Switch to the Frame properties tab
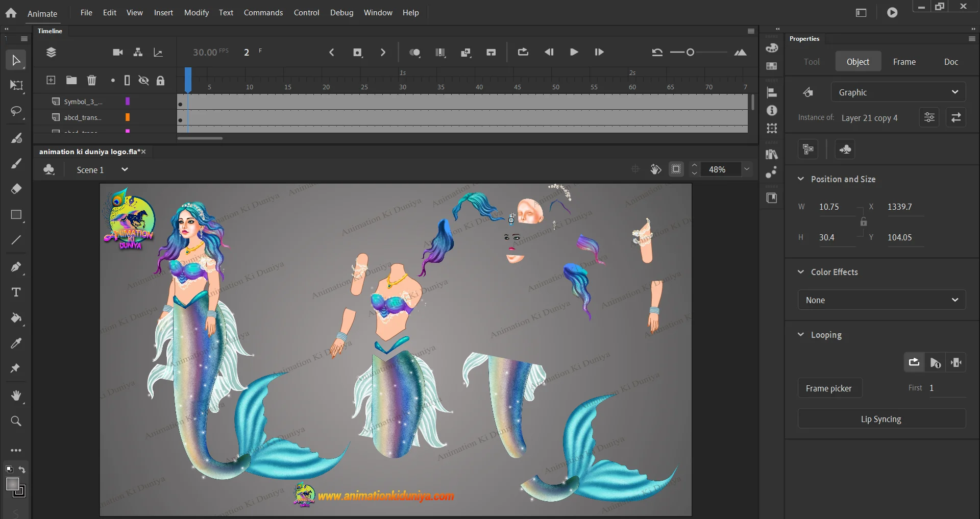This screenshot has height=519, width=980. click(x=904, y=62)
